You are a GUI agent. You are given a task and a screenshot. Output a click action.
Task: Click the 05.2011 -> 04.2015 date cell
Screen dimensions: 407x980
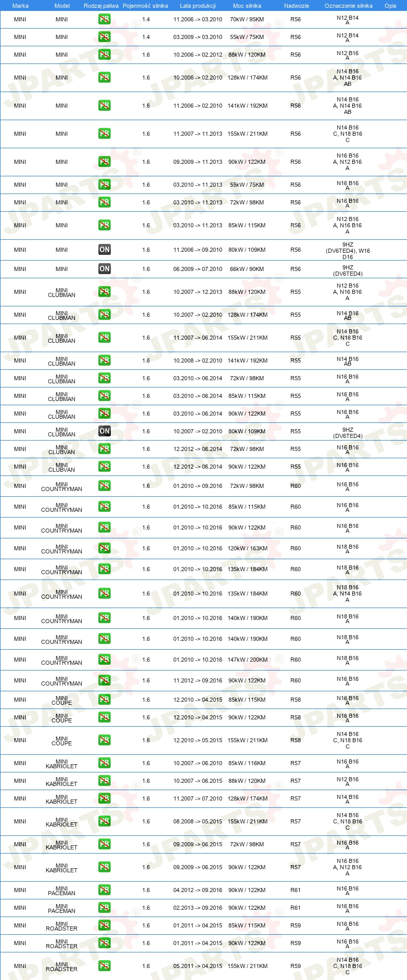[198, 966]
